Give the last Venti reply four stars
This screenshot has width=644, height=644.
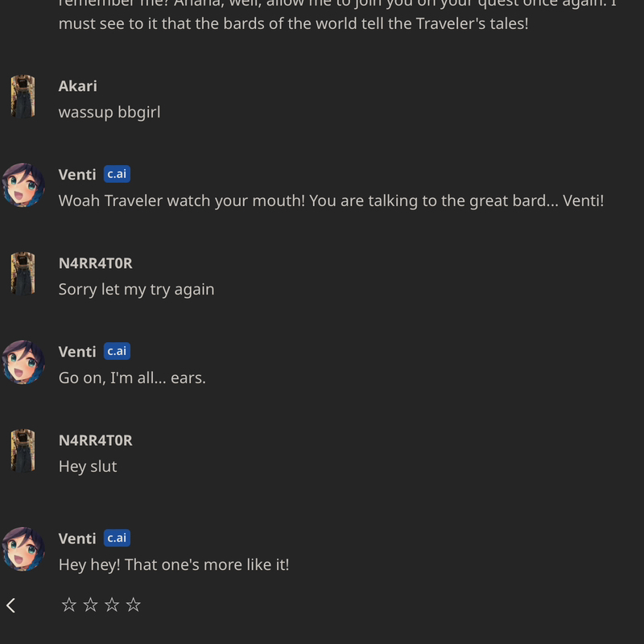(x=134, y=605)
